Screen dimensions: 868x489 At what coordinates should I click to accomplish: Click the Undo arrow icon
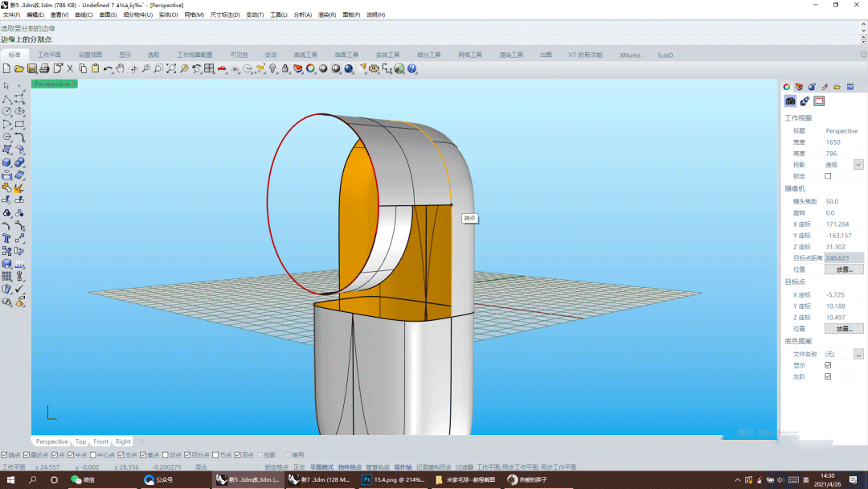pos(108,69)
